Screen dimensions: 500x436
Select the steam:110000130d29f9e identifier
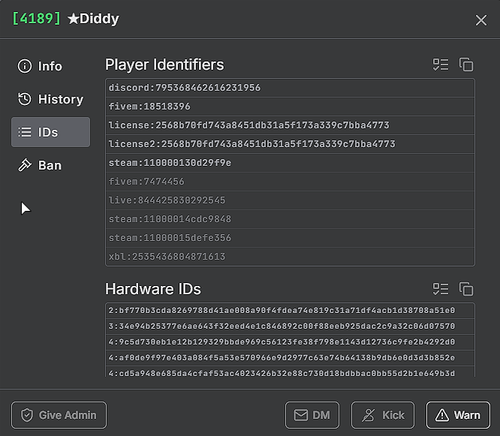click(290, 163)
